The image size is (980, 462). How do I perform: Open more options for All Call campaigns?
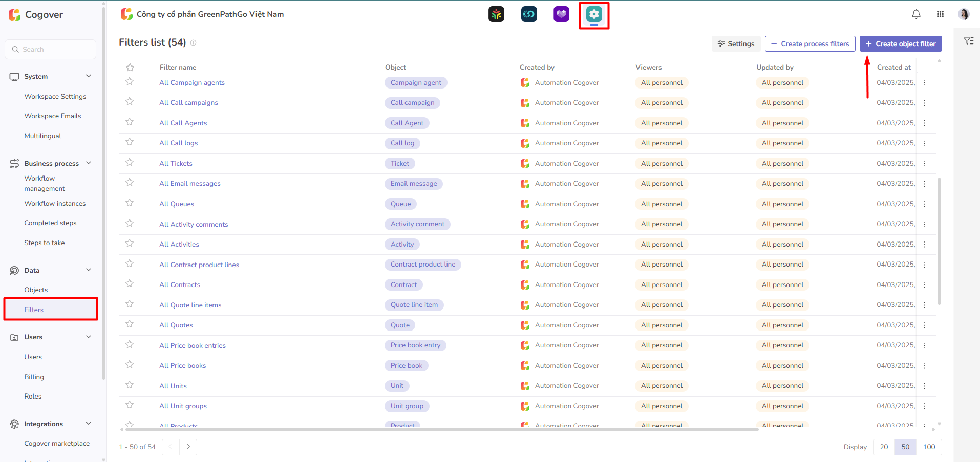point(925,103)
